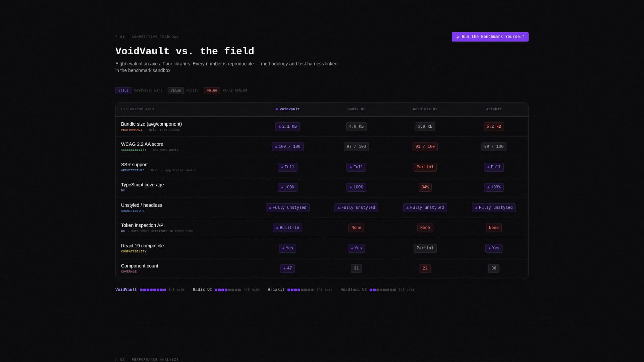
Task: Click the ACCESSIBILITY category tag
Action: [133, 150]
